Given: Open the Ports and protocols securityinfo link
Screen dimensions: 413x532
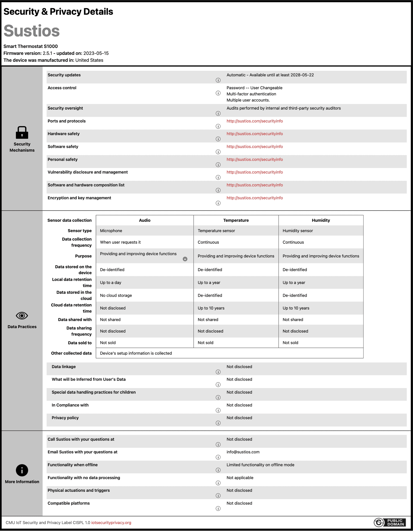Looking at the screenshot, I should 254,121.
